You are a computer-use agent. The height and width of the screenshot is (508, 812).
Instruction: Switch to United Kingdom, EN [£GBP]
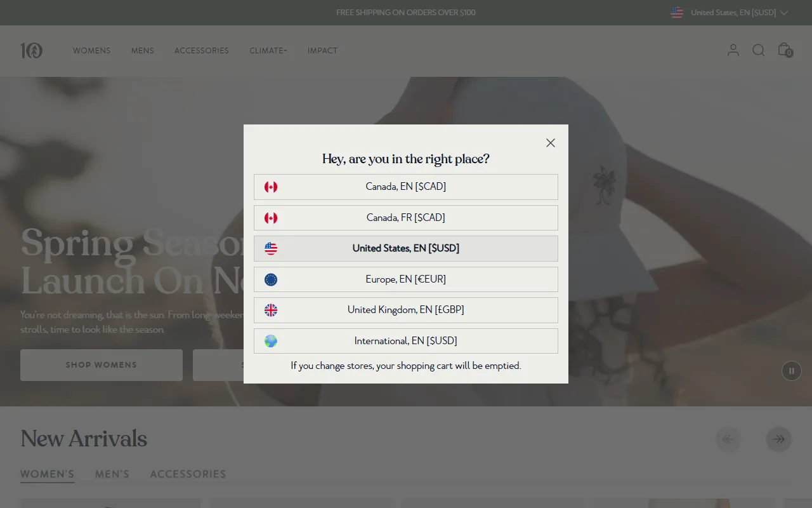[x=406, y=310]
